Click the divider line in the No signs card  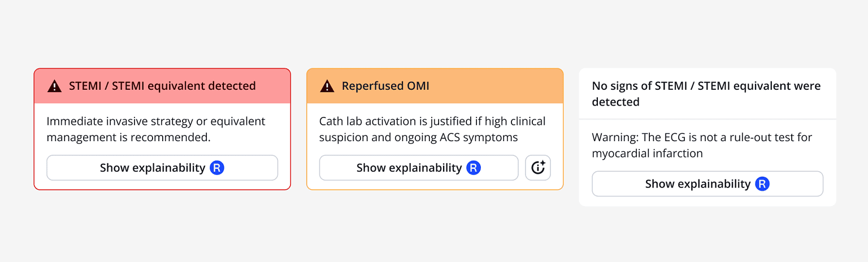708,119
